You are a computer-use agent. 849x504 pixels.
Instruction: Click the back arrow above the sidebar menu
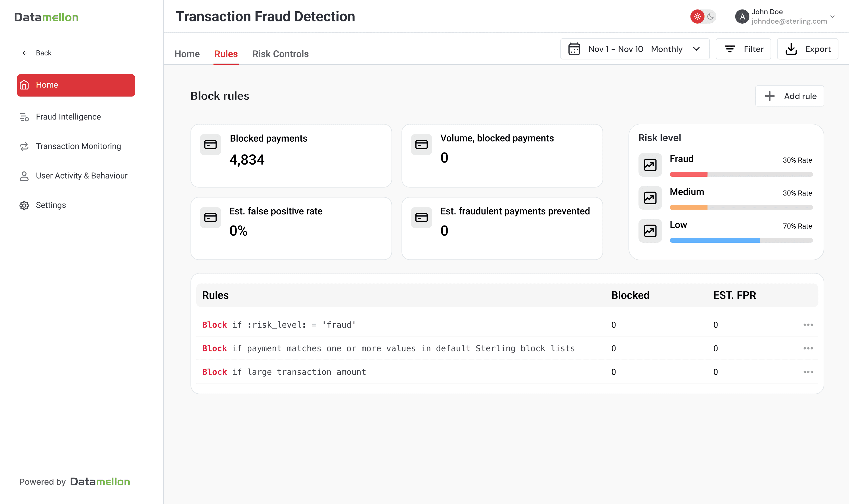click(25, 53)
